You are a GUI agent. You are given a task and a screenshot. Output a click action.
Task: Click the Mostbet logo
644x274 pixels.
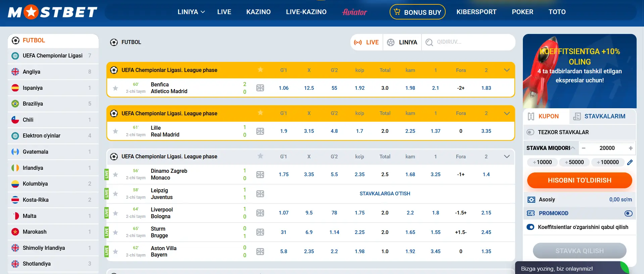tap(53, 12)
